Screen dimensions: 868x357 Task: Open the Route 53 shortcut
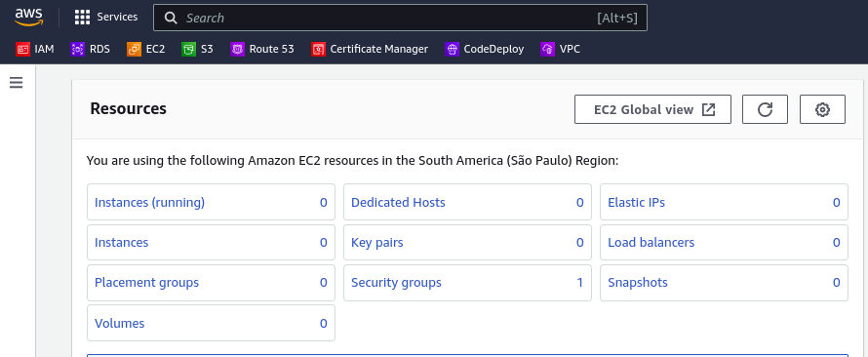[x=262, y=50]
